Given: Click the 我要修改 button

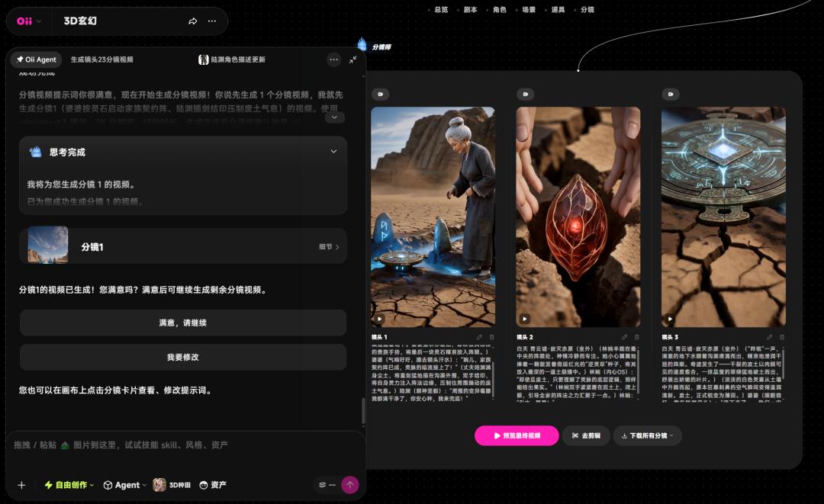Looking at the screenshot, I should click(x=183, y=357).
